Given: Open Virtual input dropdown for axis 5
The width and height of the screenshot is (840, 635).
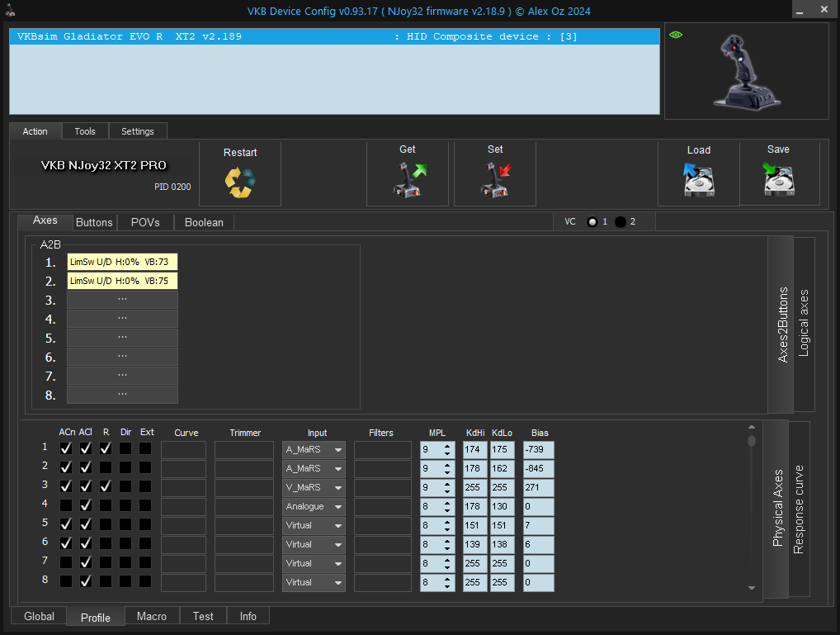Looking at the screenshot, I should [x=314, y=526].
